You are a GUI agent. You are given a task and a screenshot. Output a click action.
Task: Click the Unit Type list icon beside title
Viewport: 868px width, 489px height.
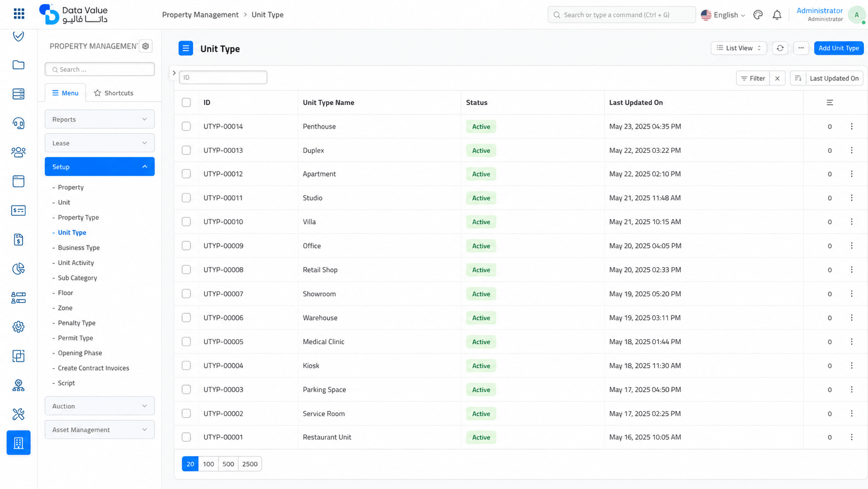click(x=186, y=48)
